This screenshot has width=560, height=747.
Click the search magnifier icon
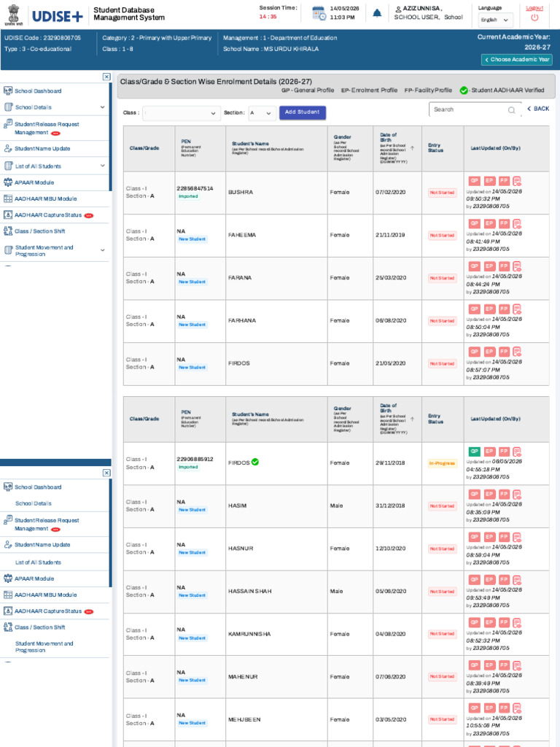[511, 110]
